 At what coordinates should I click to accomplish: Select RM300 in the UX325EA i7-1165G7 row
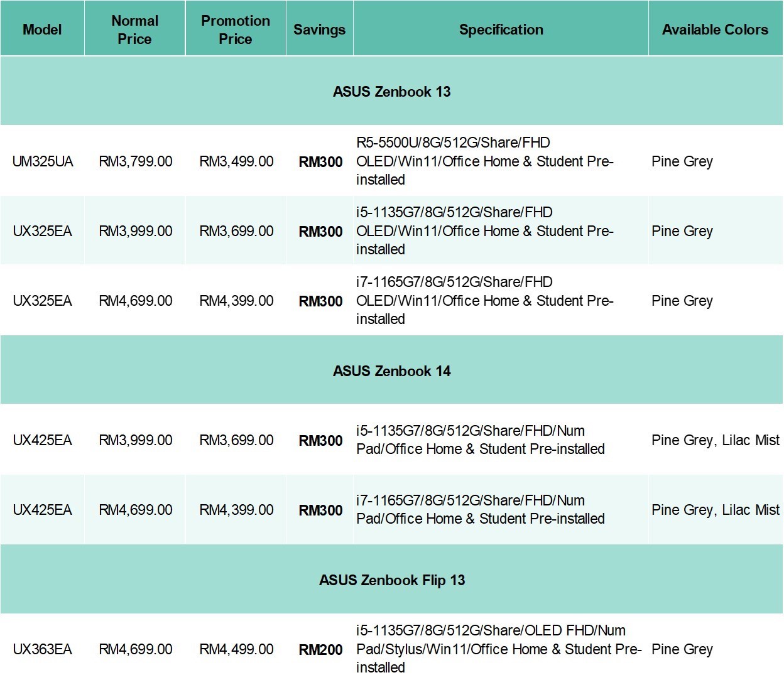tap(320, 301)
